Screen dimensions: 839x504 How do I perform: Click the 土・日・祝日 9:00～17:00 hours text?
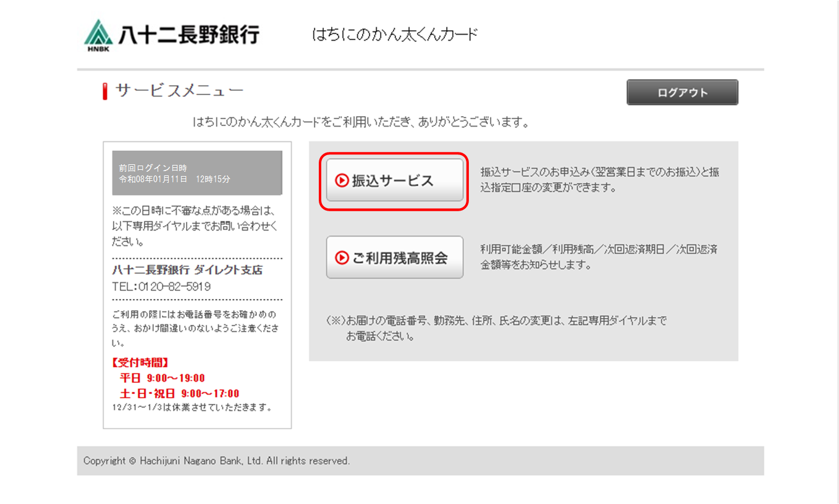click(x=179, y=393)
